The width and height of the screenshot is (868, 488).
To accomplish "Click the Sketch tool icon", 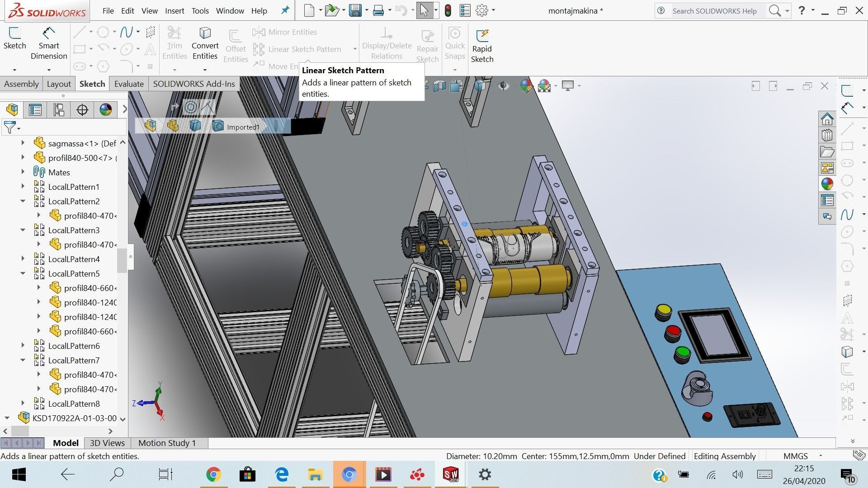I will coord(14,38).
